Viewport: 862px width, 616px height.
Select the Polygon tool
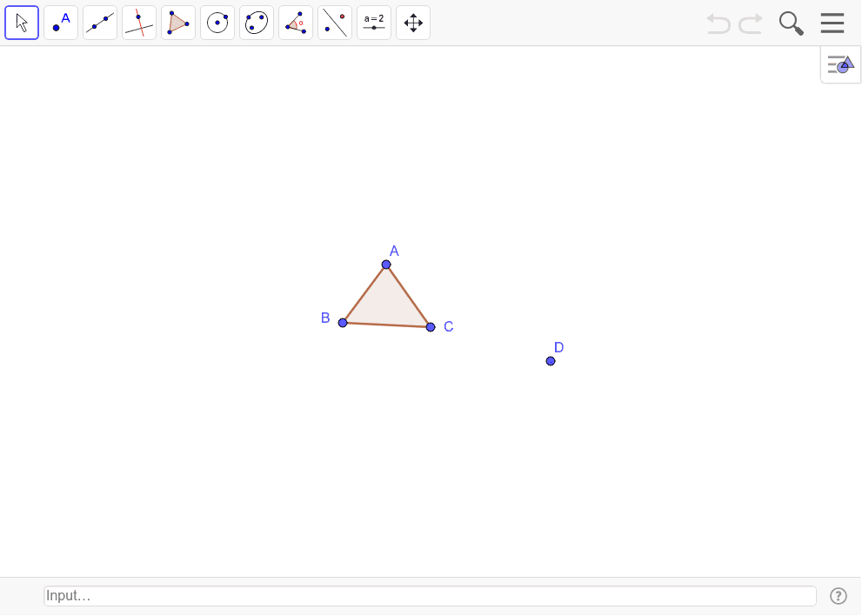click(x=178, y=23)
